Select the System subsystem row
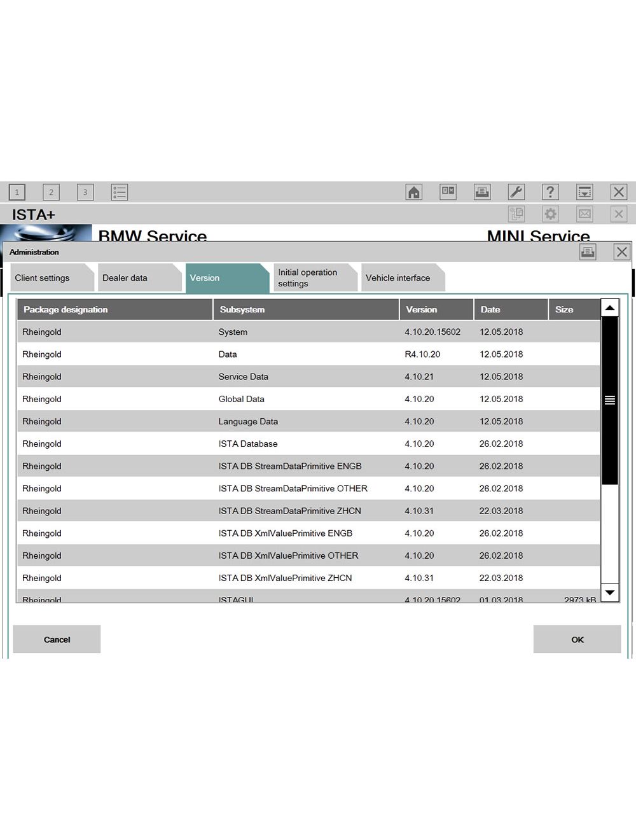The image size is (636, 840). click(308, 332)
